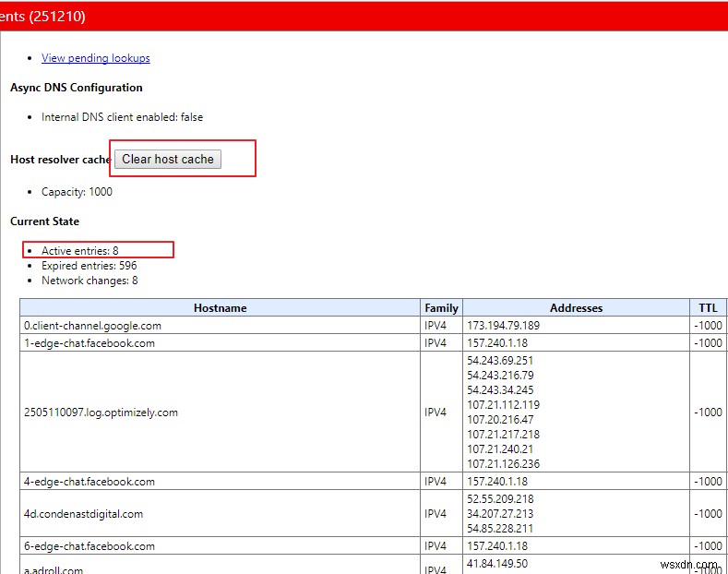Click address 54.243.34.245

500,390
